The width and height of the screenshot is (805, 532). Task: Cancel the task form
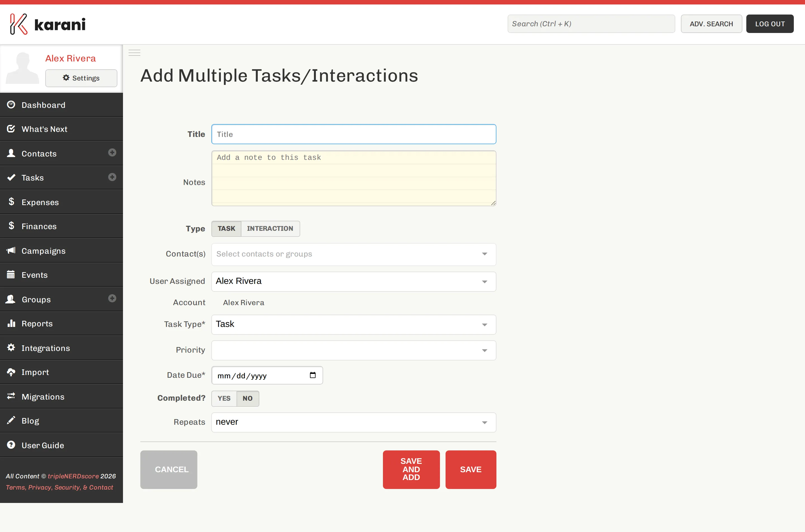169,470
